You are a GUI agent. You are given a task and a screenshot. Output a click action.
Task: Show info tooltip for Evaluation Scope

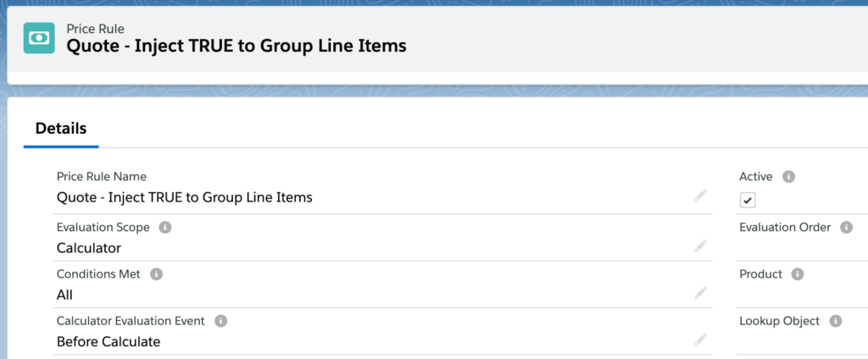point(165,228)
